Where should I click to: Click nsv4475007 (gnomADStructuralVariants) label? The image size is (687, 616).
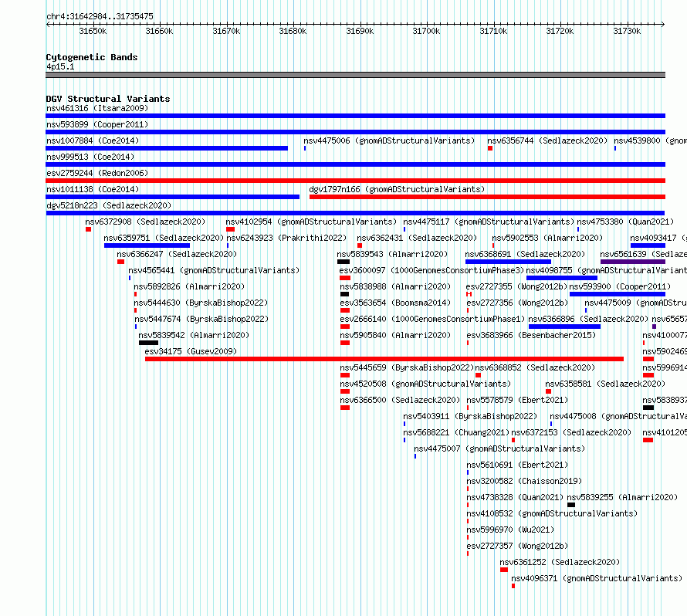click(x=499, y=448)
